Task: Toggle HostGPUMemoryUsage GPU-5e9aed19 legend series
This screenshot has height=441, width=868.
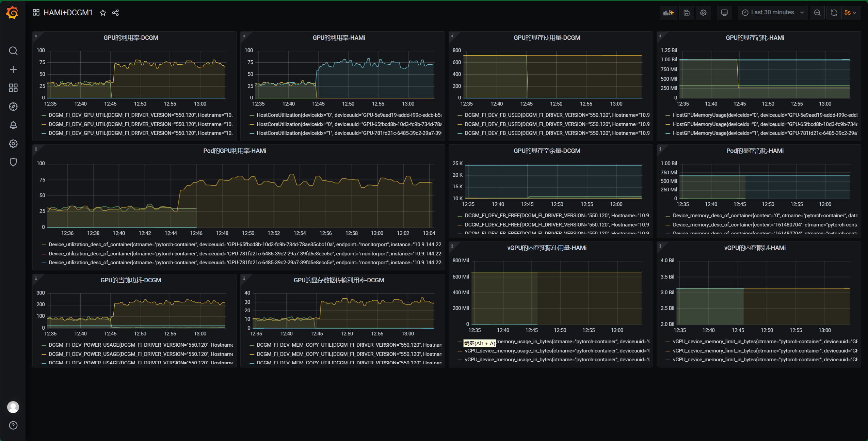Action: [x=765, y=115]
